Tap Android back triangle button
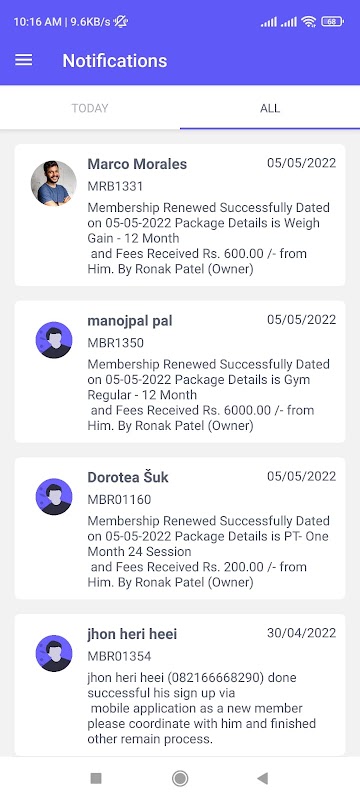Image resolution: width=360 pixels, height=800 pixels. [x=263, y=778]
